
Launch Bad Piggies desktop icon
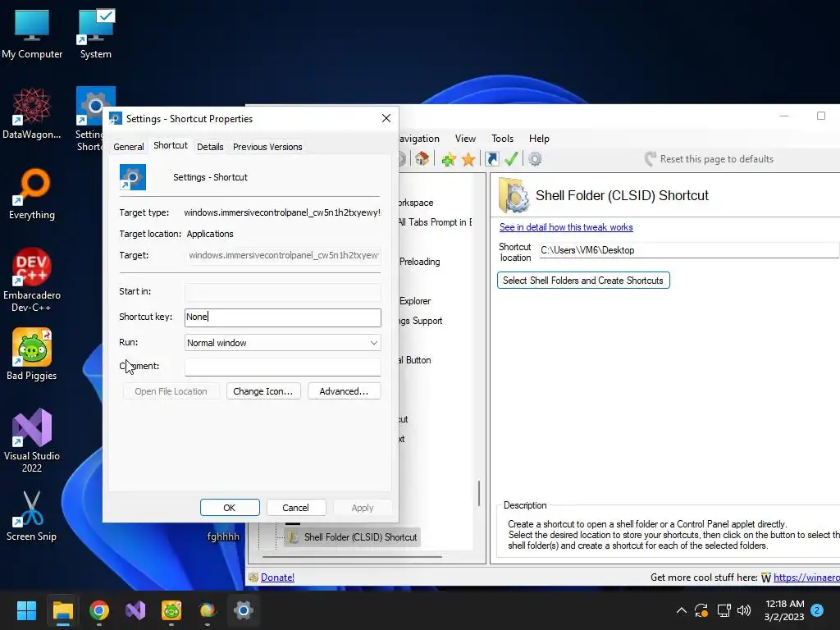32,354
